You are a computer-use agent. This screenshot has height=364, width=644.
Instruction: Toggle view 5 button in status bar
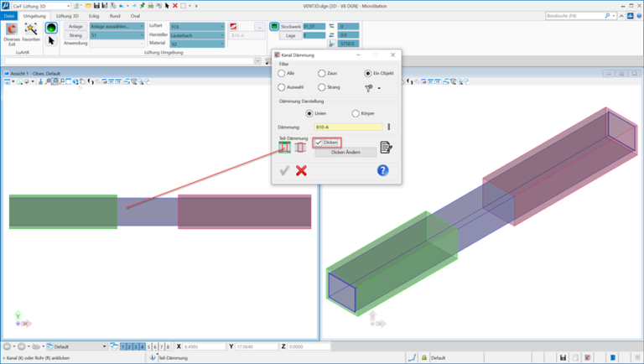click(x=148, y=346)
